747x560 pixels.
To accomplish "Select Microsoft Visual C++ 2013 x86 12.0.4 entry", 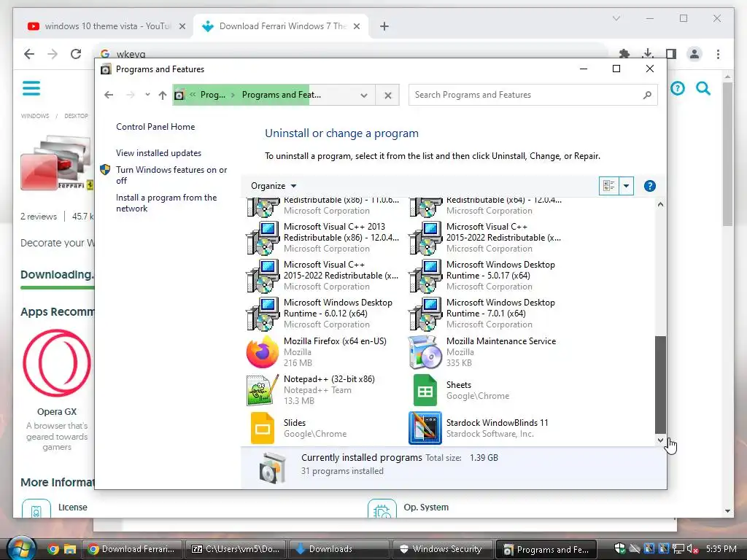I will coord(322,237).
